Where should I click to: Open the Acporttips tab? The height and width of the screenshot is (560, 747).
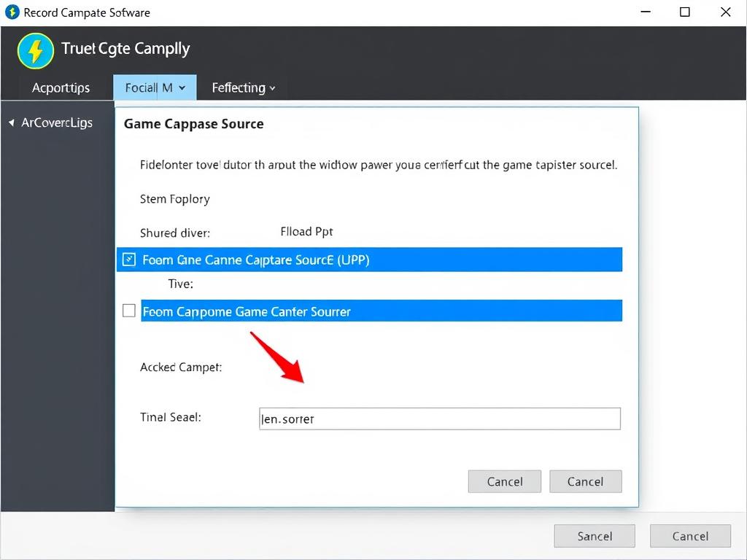61,87
